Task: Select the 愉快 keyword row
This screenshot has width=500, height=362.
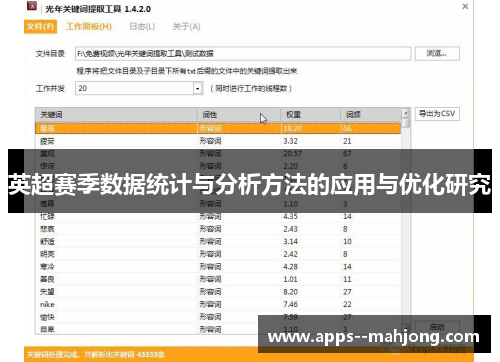Action: 218,317
